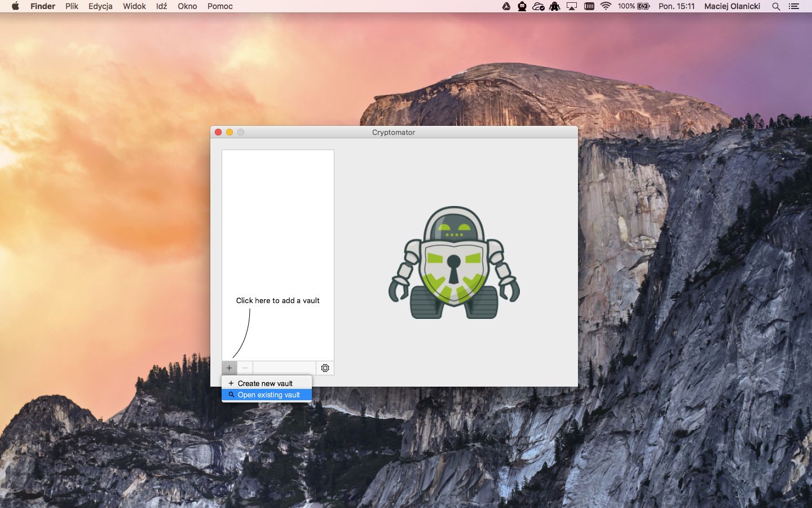
Task: Click the Cryptomator robot menu bar icon
Action: click(x=555, y=6)
